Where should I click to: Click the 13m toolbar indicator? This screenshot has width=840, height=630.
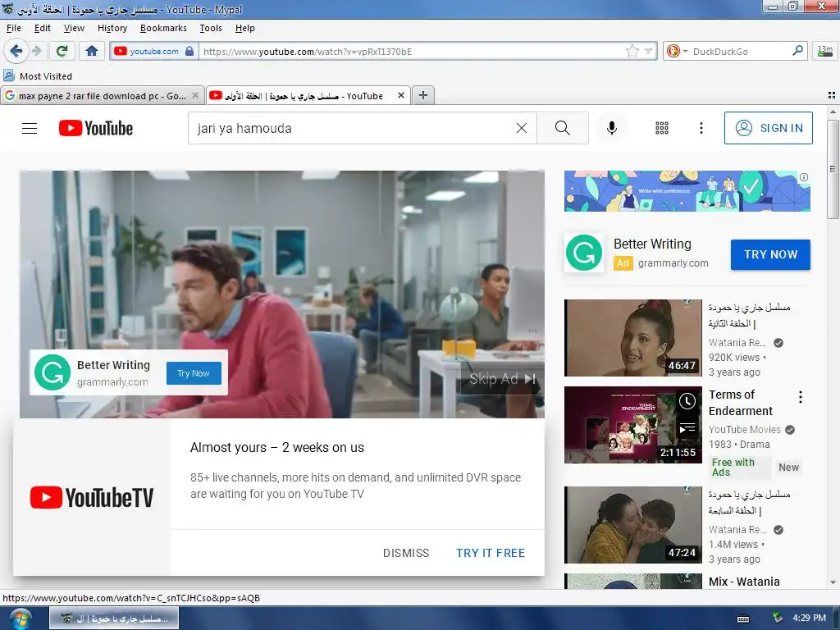point(825,51)
